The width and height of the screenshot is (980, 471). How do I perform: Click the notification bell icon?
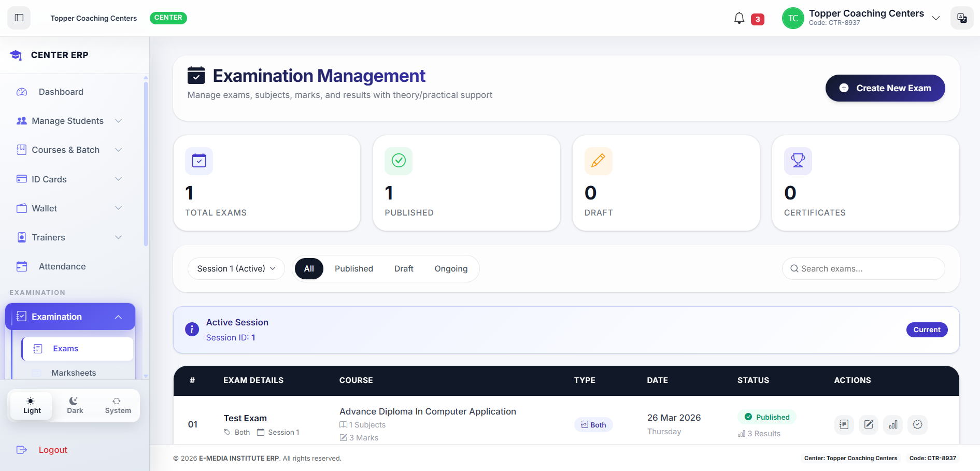pyautogui.click(x=739, y=18)
